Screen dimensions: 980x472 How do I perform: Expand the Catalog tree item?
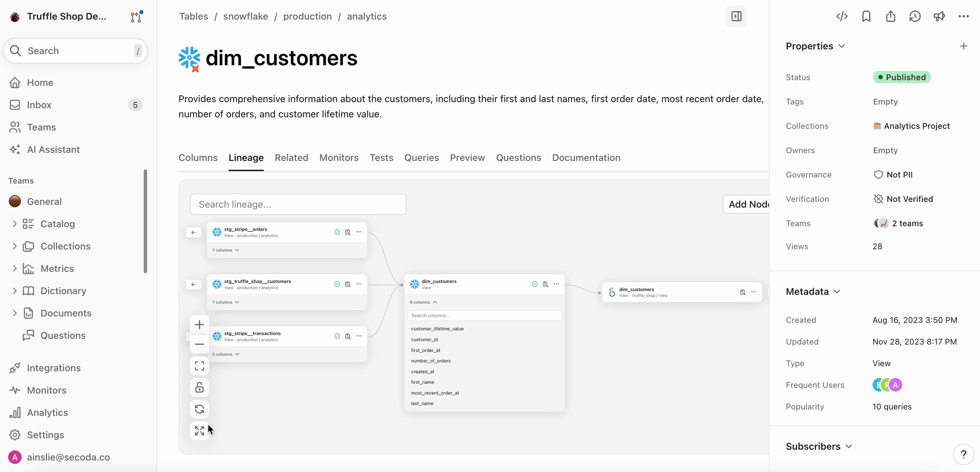click(14, 224)
